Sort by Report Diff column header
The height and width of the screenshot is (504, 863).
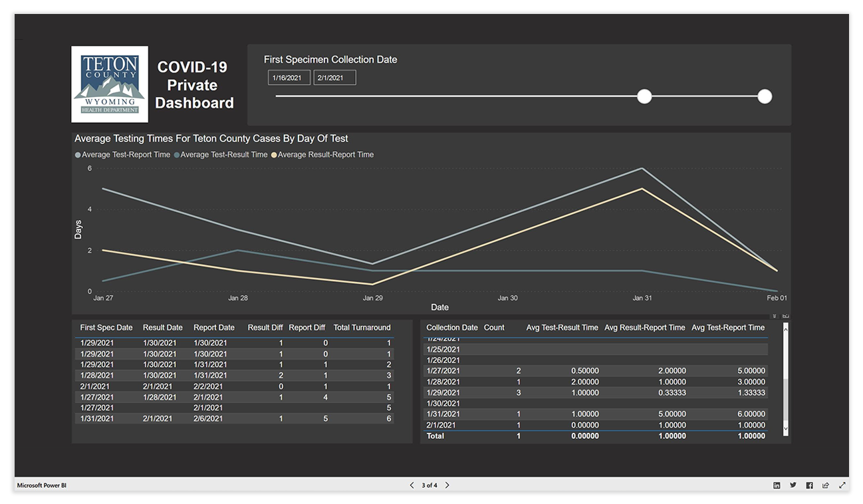pos(307,328)
